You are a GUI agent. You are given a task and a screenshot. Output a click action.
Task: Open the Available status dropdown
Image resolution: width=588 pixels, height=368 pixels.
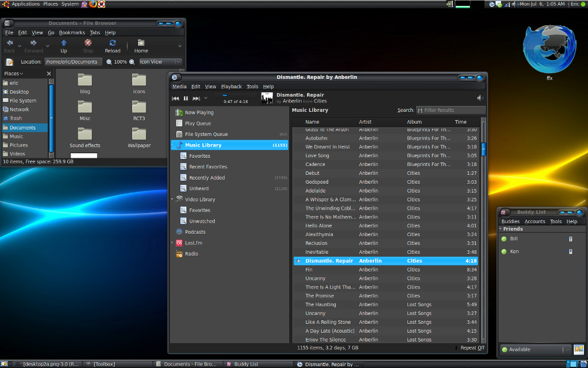pyautogui.click(x=536, y=350)
